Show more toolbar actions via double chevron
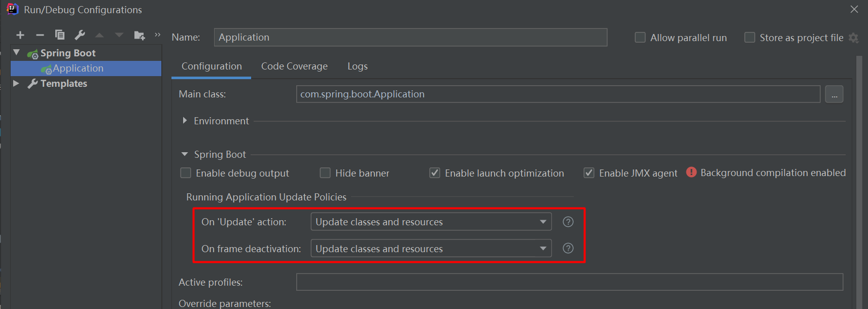Screen dimensions: 868x309 157,35
